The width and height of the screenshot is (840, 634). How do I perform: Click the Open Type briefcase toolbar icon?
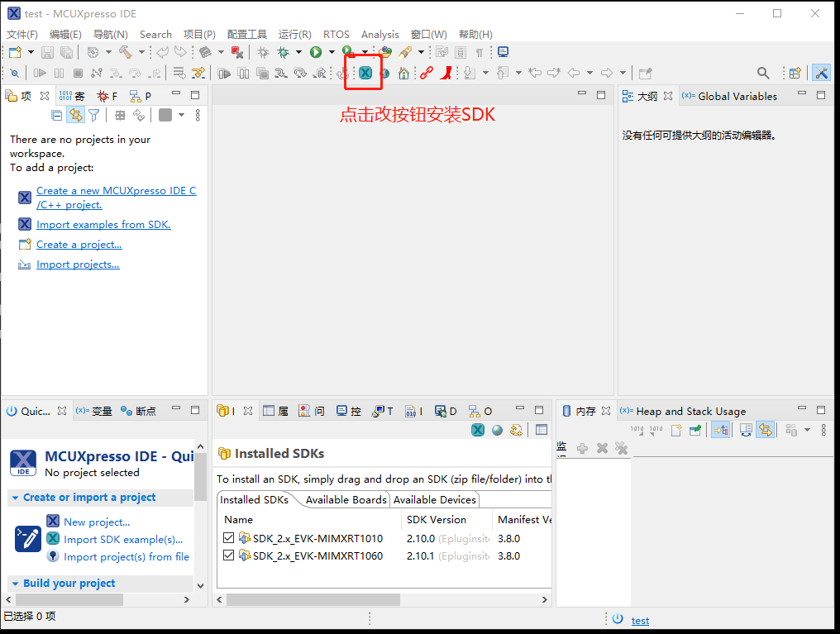[385, 52]
